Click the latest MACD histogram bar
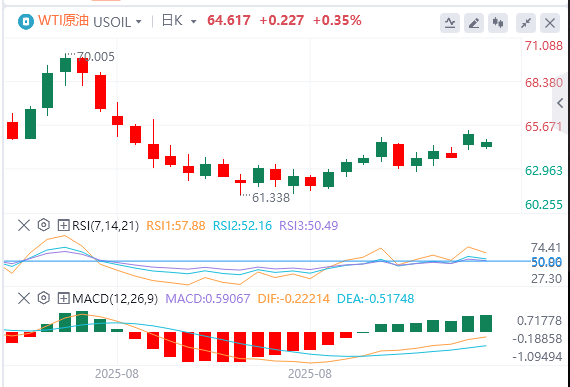570x387 pixels. [486, 323]
